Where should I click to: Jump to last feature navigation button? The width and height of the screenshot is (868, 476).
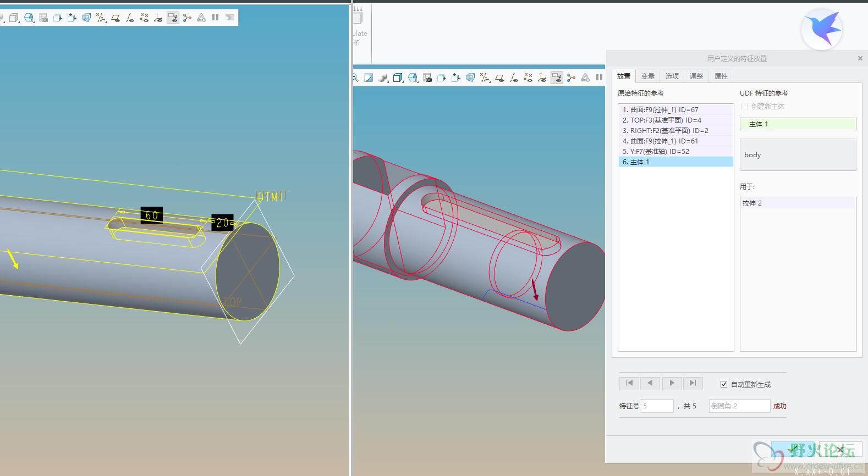(693, 383)
